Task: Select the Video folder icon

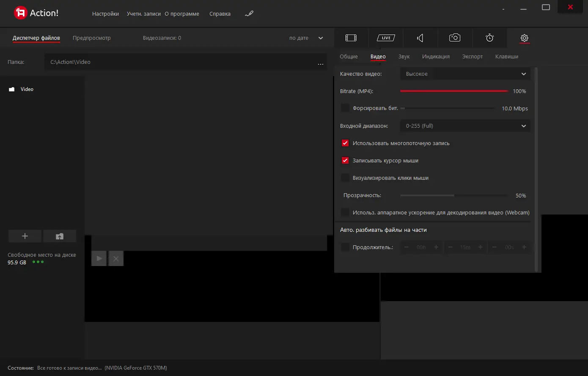Action: [x=12, y=89]
